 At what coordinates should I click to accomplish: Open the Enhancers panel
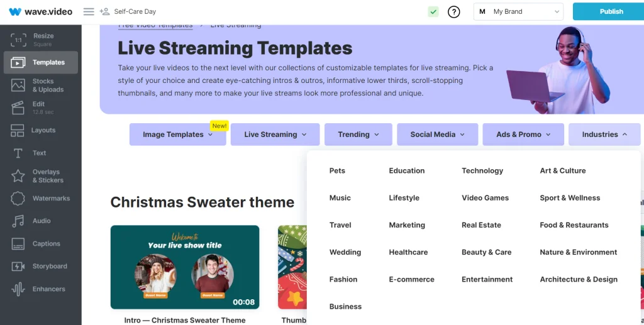(41, 289)
